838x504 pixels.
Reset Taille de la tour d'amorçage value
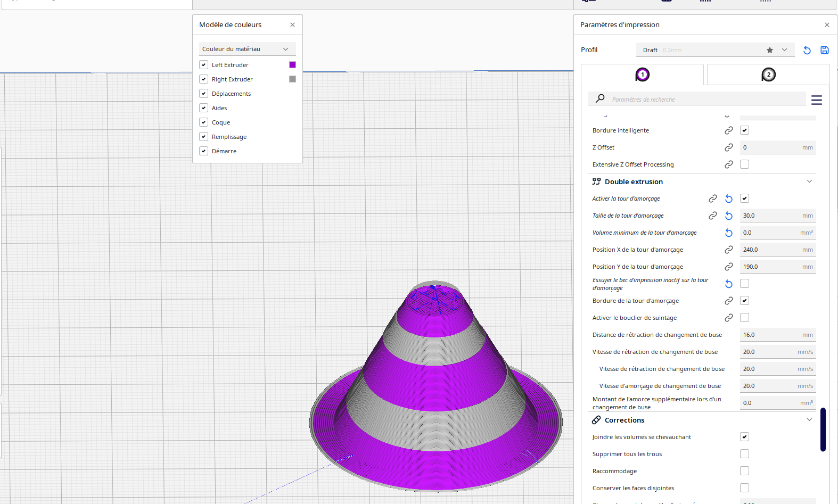click(x=729, y=216)
